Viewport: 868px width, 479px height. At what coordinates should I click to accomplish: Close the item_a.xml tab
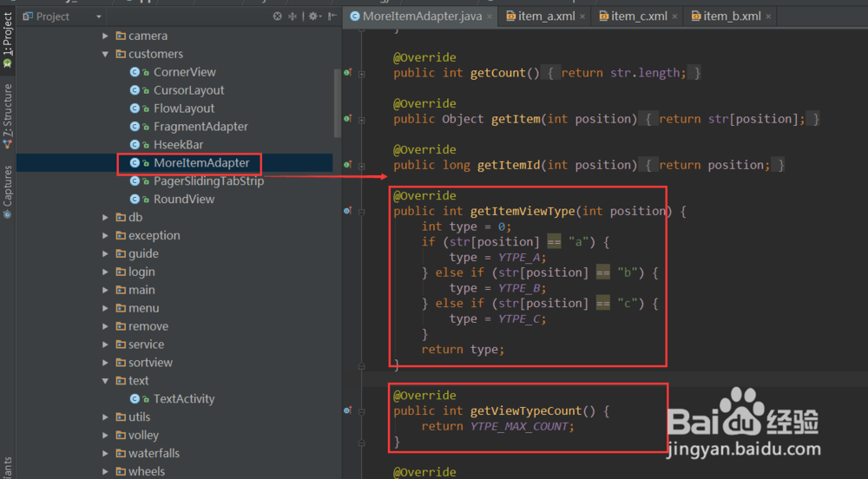582,16
